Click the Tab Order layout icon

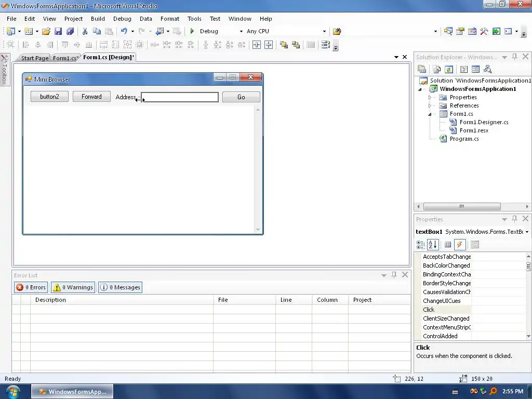coord(326,45)
